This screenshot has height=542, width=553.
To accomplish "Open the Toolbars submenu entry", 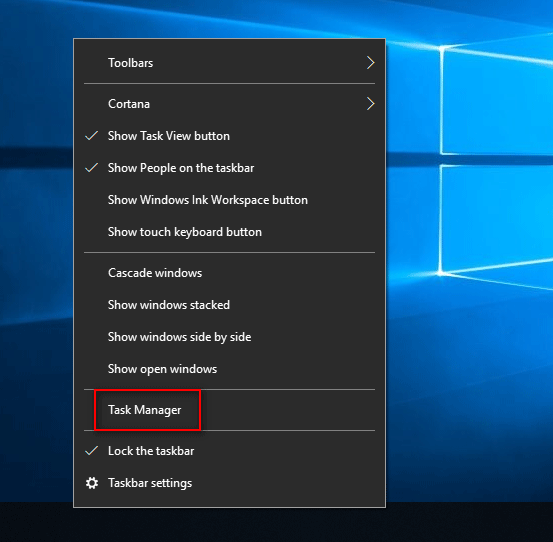I will click(x=229, y=63).
